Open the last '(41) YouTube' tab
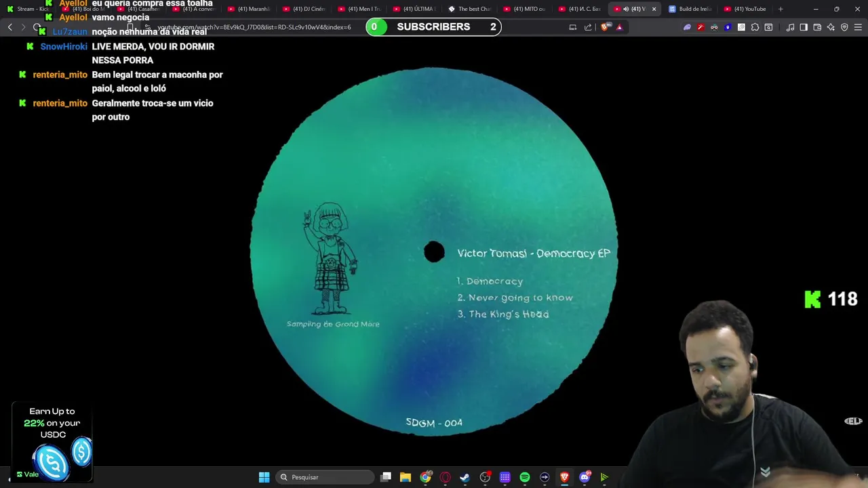Viewport: 868px width, 488px height. (745, 9)
